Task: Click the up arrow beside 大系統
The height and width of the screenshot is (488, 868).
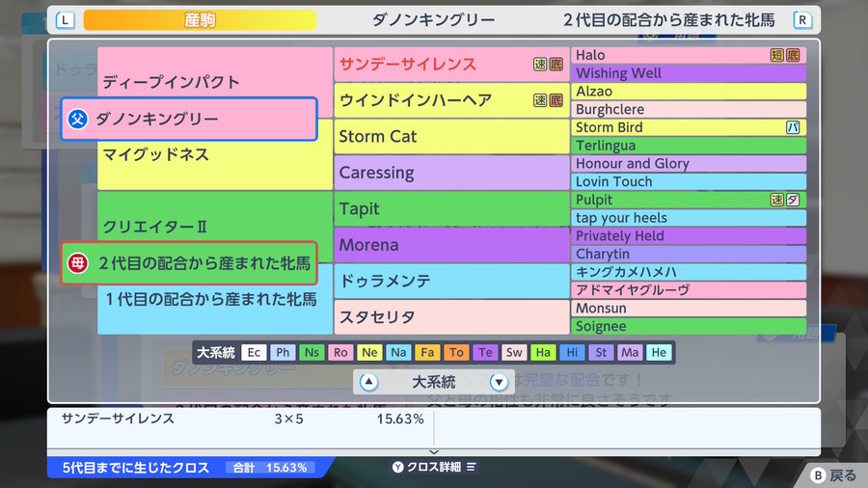Action: 368,382
